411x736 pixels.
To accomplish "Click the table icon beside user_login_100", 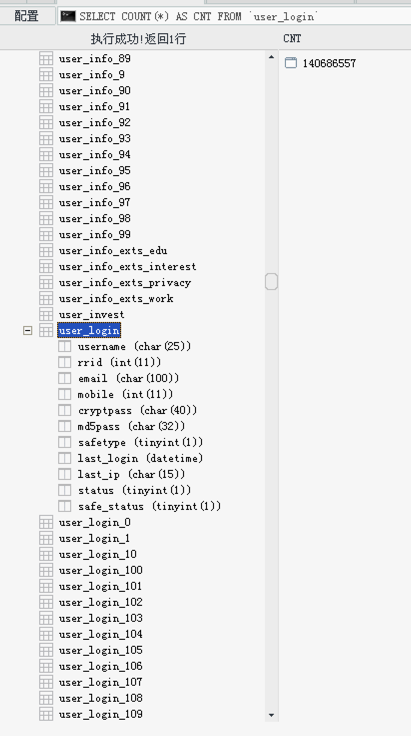I will (x=46, y=570).
